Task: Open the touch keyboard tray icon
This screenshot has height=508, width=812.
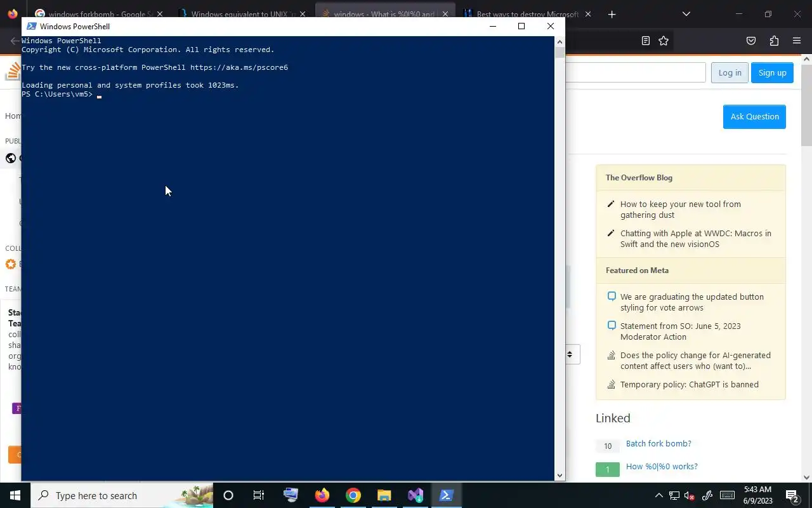Action: [727, 496]
